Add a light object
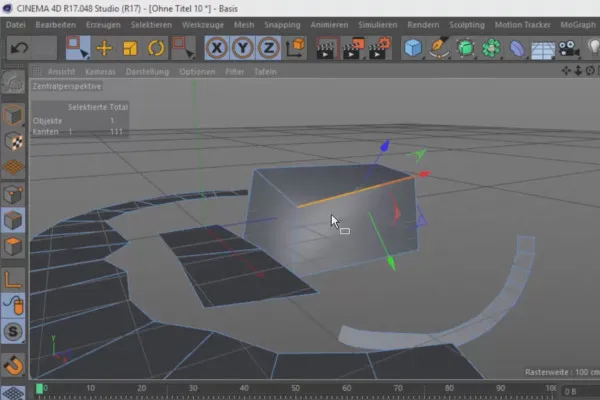The height and width of the screenshot is (400, 600). [593, 48]
